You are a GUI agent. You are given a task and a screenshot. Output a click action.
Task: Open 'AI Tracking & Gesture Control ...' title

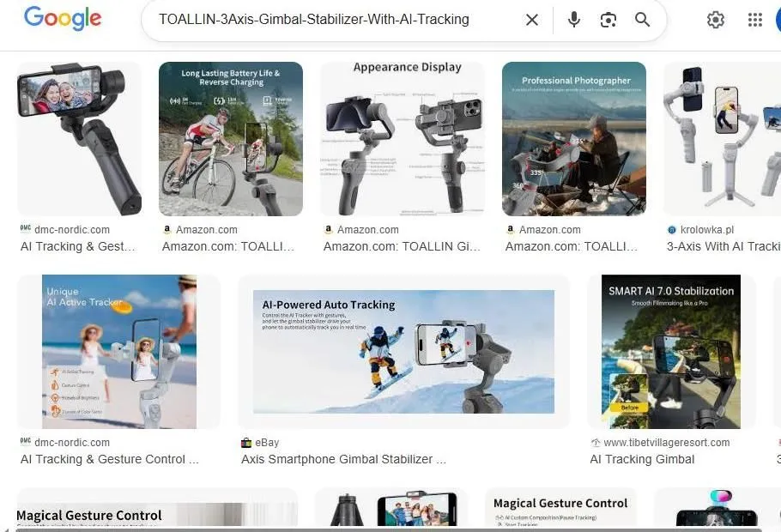pos(110,459)
